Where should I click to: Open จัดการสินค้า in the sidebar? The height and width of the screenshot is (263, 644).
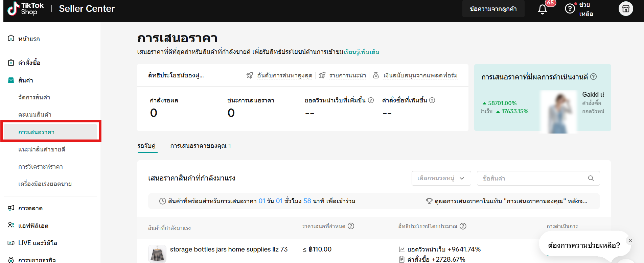click(x=34, y=97)
